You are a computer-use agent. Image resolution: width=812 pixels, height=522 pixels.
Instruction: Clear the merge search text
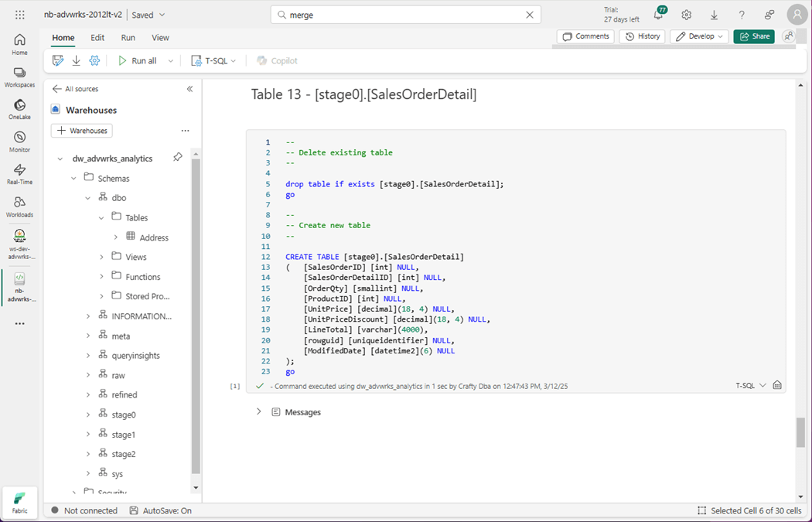(x=530, y=15)
